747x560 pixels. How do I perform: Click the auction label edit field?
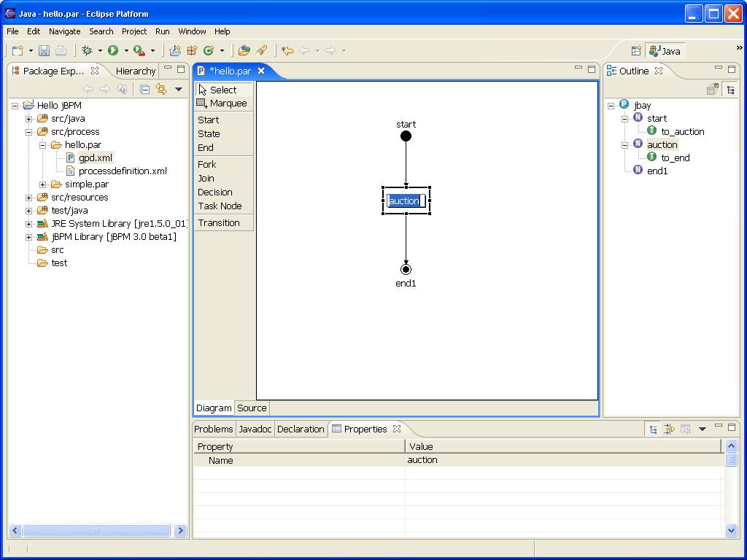tap(406, 201)
